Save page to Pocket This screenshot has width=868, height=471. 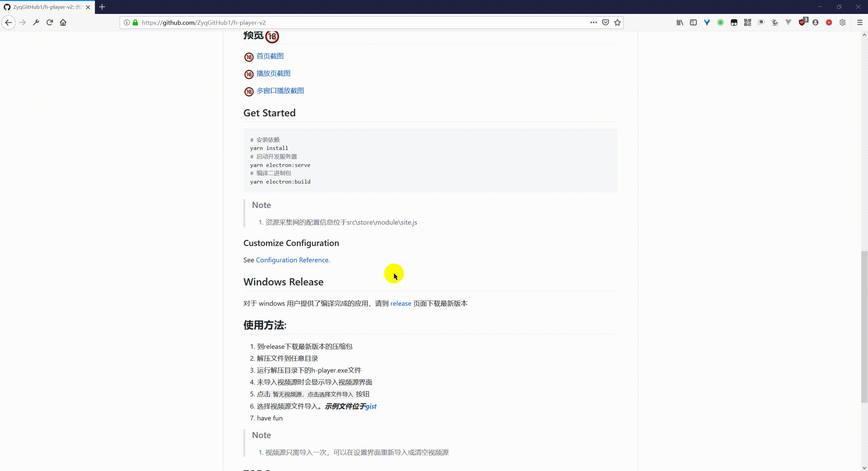(x=605, y=22)
